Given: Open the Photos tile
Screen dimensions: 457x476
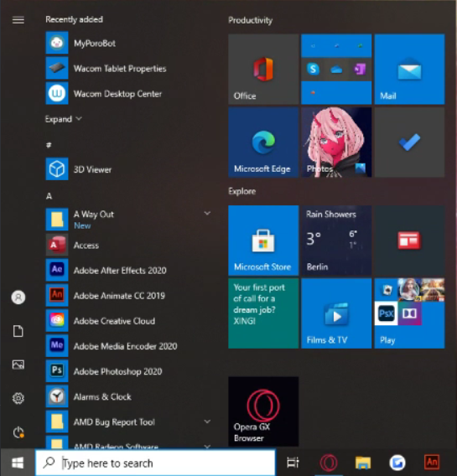Looking at the screenshot, I should click(x=336, y=142).
